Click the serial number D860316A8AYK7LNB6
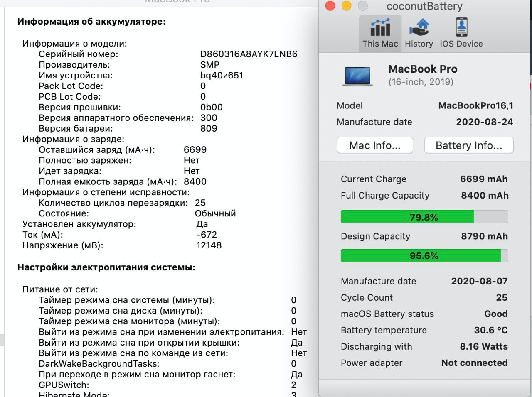Screen dimensions: 532x397 [249, 54]
